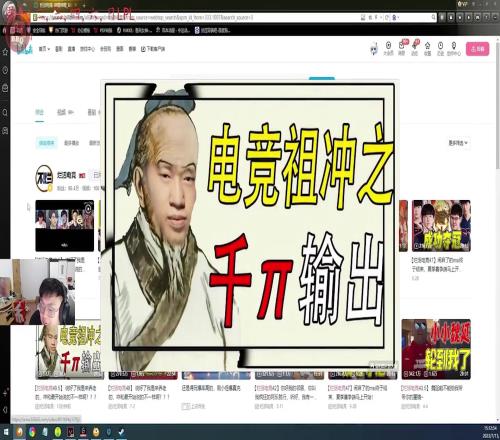Switch to the videos search tab
The width and height of the screenshot is (500, 440).
(65, 112)
